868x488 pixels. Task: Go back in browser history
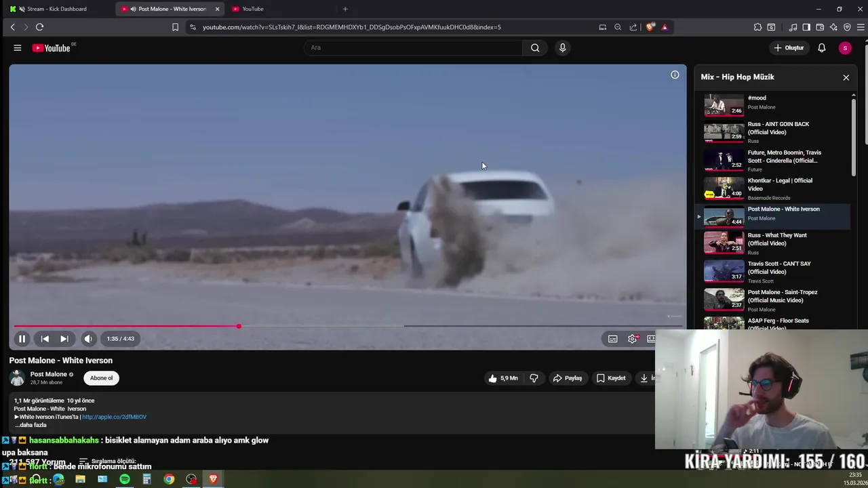coord(12,27)
